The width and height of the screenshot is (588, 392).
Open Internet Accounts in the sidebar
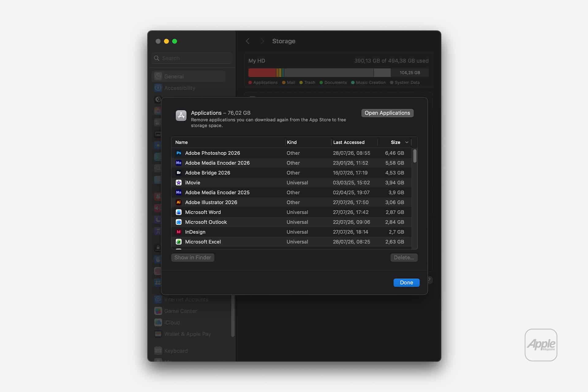[189, 300]
